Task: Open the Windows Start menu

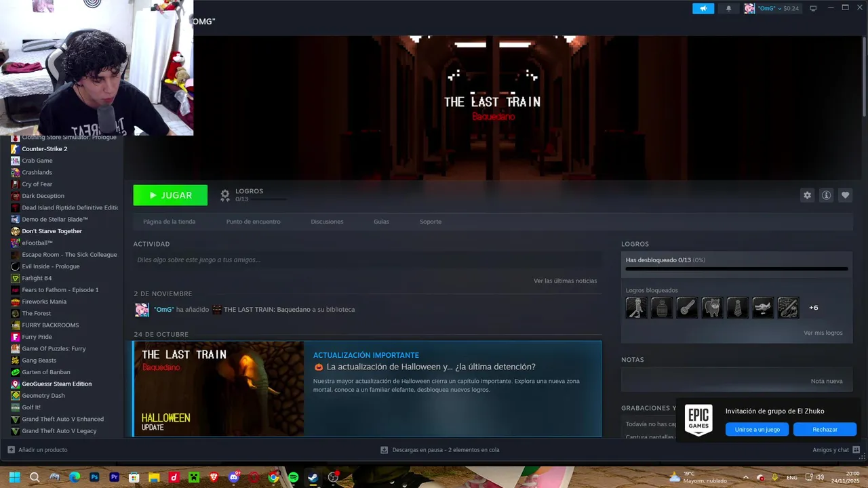Action: click(14, 477)
